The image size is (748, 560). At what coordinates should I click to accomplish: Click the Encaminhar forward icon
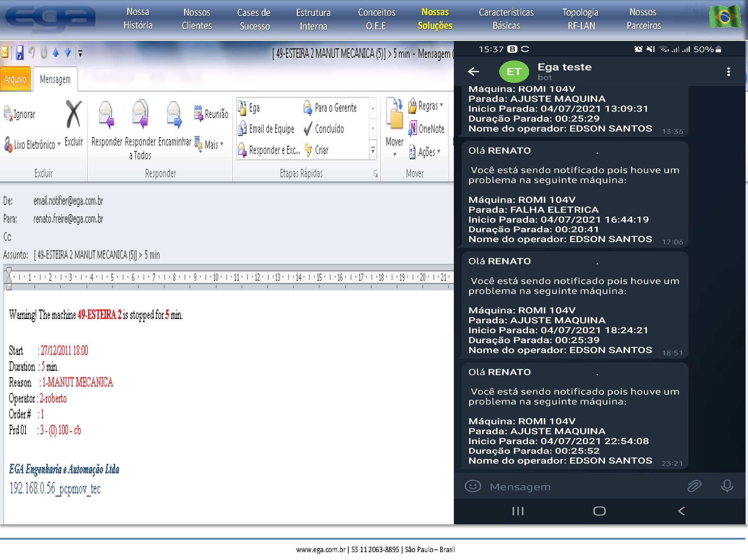[x=174, y=115]
